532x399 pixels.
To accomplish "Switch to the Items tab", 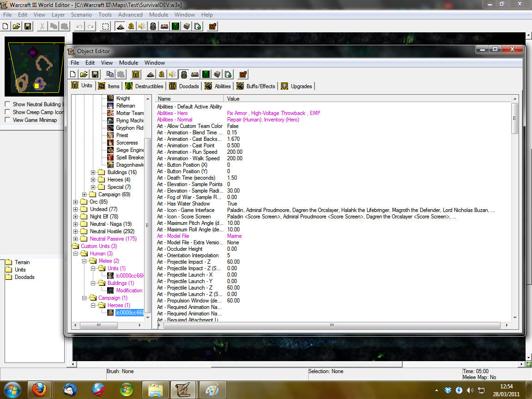I will [109, 86].
